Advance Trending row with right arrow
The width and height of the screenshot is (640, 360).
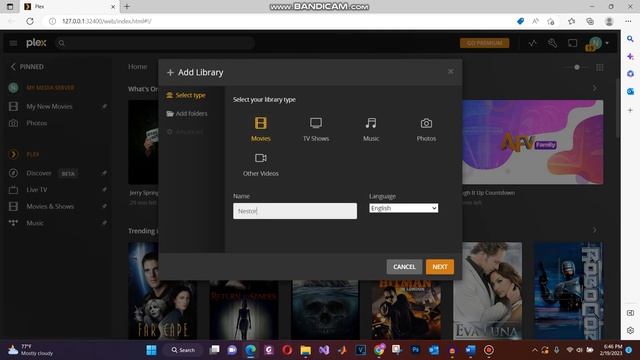[x=595, y=230]
